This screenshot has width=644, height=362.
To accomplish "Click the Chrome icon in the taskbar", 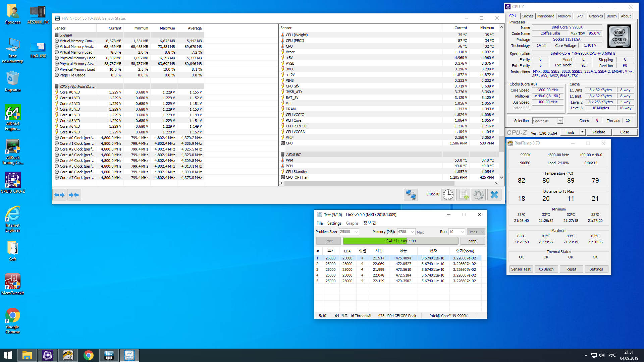I will pos(89,355).
